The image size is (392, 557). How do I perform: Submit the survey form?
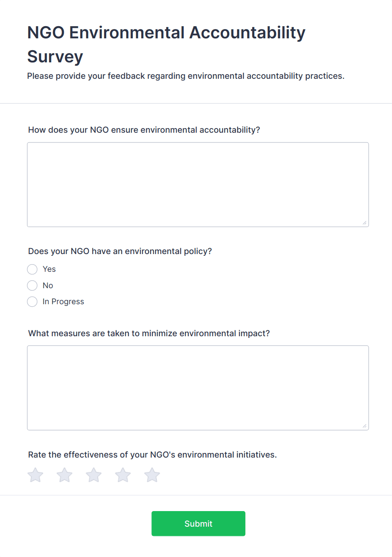[x=198, y=523]
